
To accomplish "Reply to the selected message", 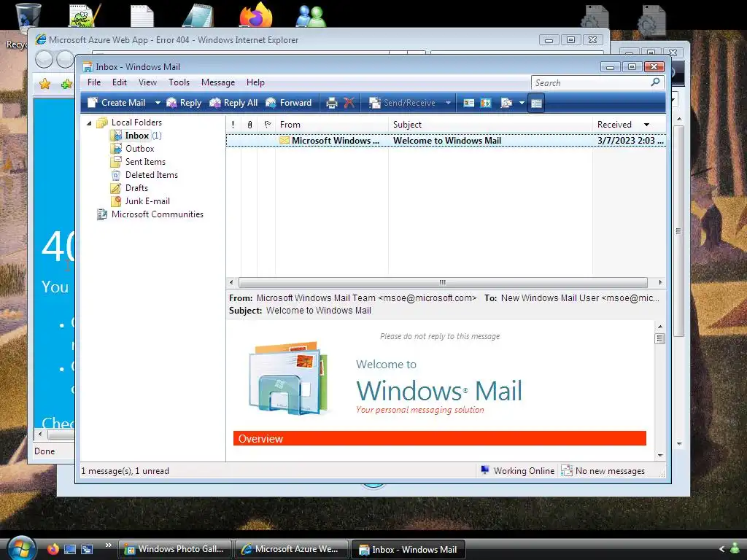I will pos(184,103).
